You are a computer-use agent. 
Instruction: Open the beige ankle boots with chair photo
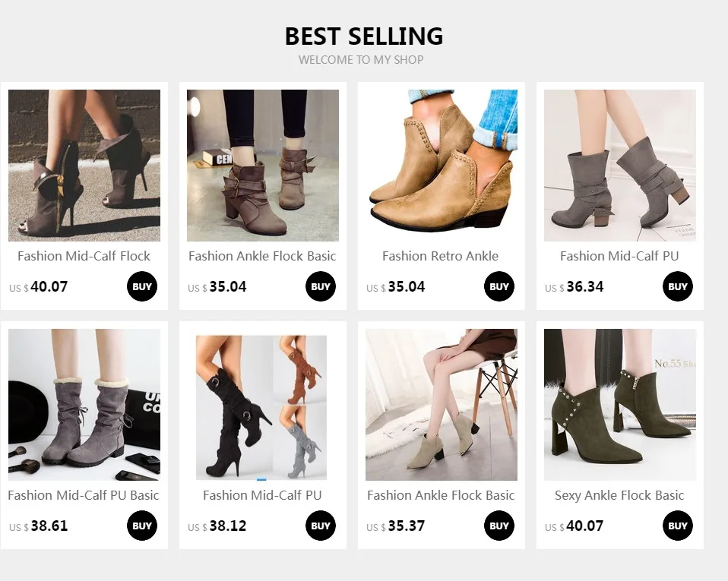441,405
